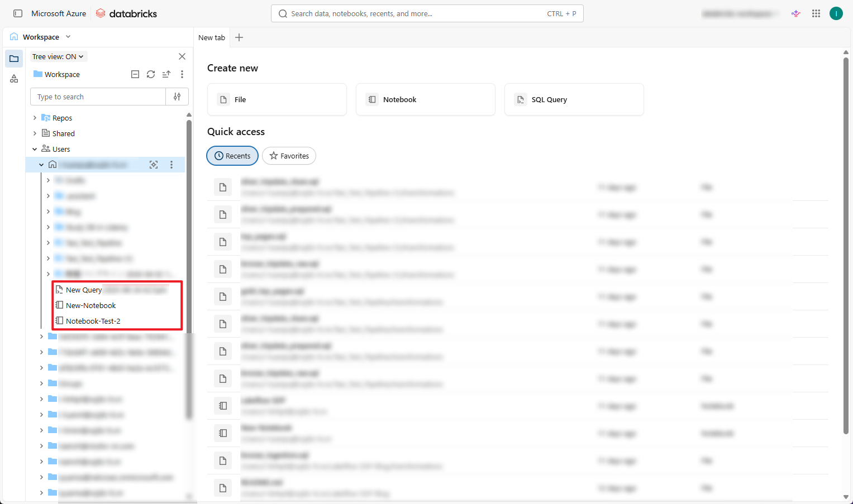Collapse all folders in Workspace tree
The height and width of the screenshot is (504, 853).
[135, 74]
